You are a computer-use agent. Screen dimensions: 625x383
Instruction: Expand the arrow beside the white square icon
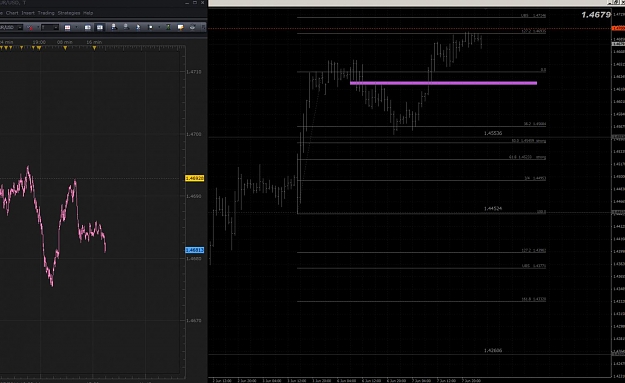[159, 27]
